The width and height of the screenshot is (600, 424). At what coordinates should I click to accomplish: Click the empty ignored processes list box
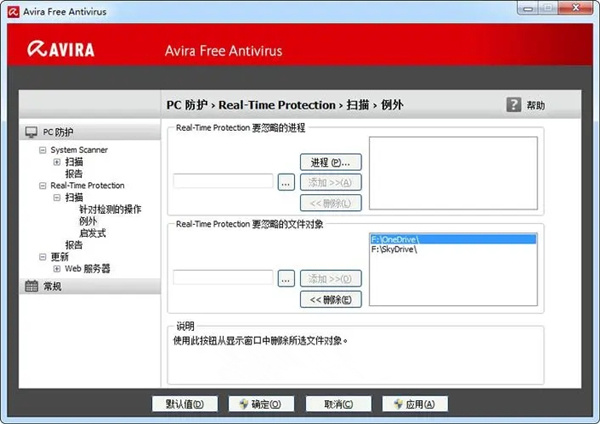tap(453, 173)
